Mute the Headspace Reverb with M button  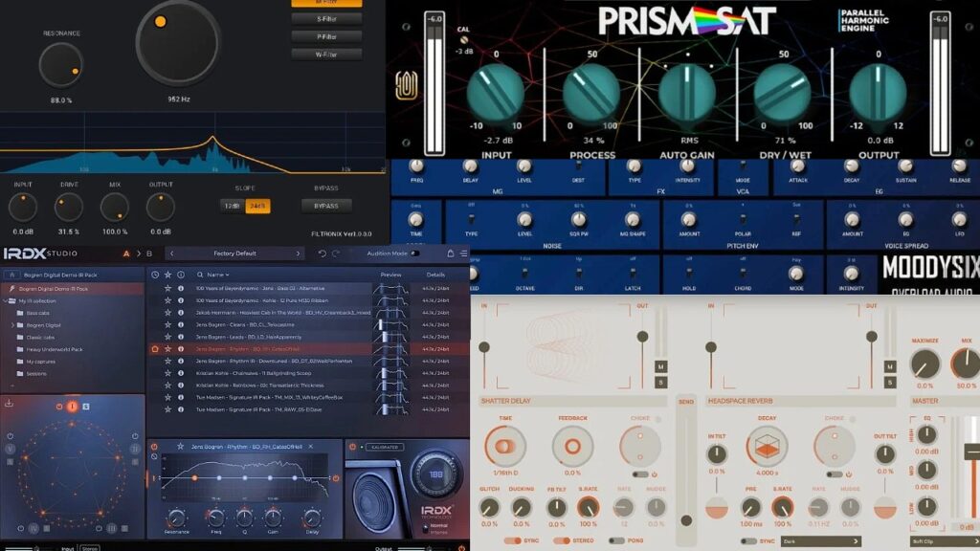tap(890, 366)
